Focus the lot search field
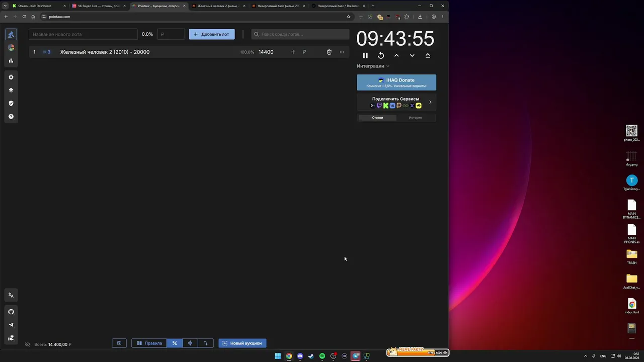Viewport: 644px width, 362px height. pos(300,34)
